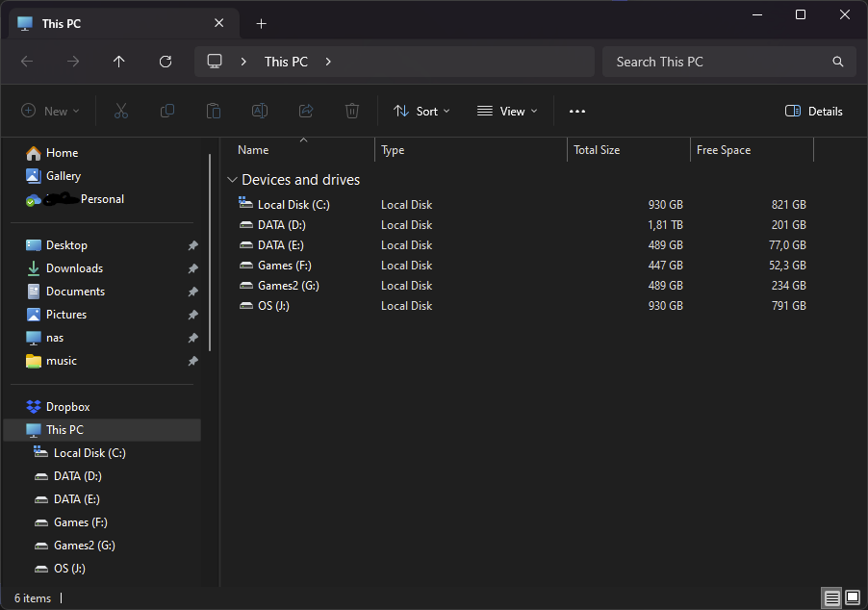The height and width of the screenshot is (610, 868).
Task: Click the pin icon next to music
Action: 192,361
